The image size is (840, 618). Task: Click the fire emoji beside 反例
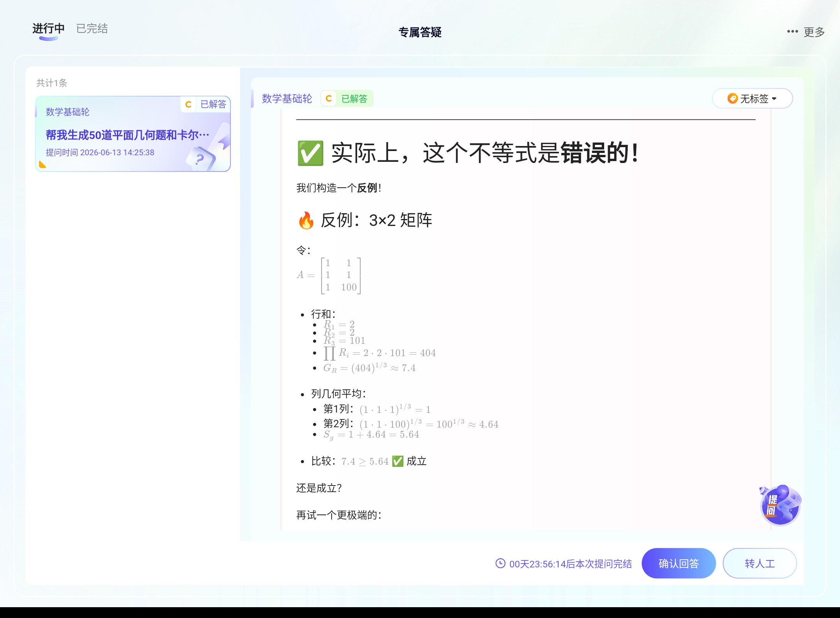[306, 221]
